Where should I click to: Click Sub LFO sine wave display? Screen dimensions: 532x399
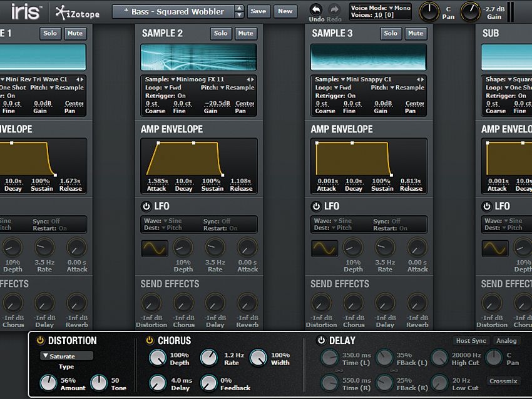[x=495, y=248]
